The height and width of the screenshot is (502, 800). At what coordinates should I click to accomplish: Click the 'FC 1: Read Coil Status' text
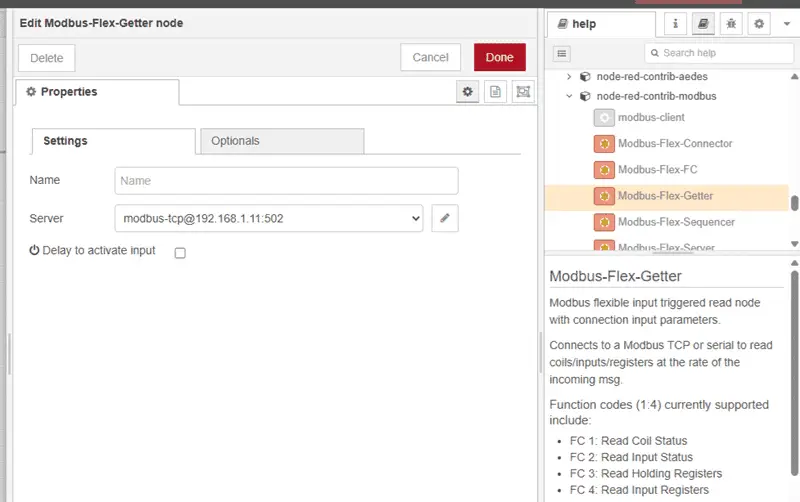pos(629,441)
